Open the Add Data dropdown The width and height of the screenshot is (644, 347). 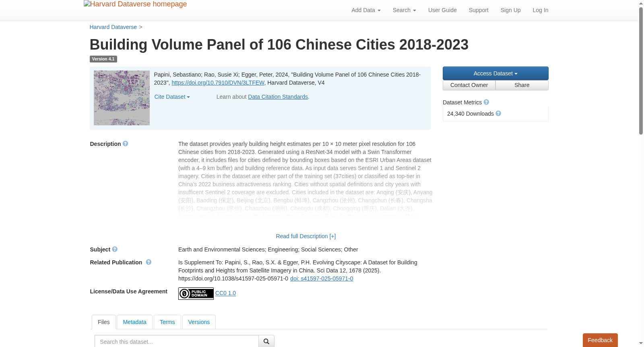click(x=366, y=10)
